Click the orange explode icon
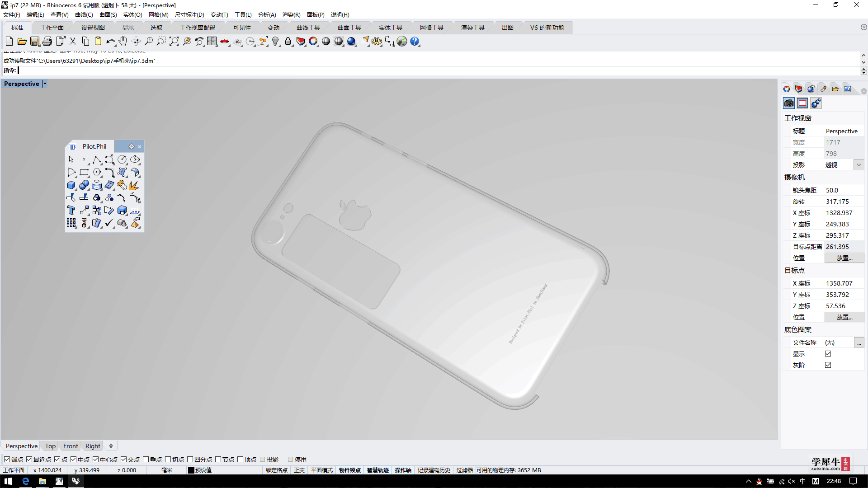868x488 pixels. (135, 185)
